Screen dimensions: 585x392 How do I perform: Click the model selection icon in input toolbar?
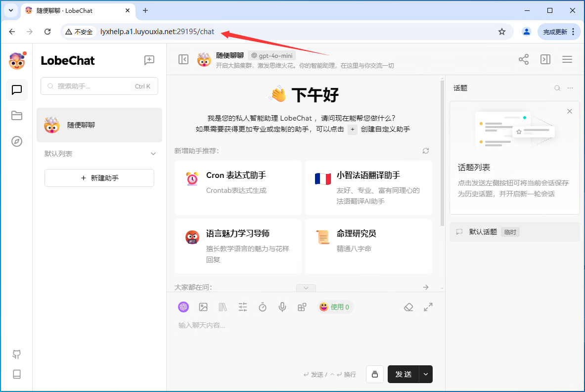pos(183,307)
